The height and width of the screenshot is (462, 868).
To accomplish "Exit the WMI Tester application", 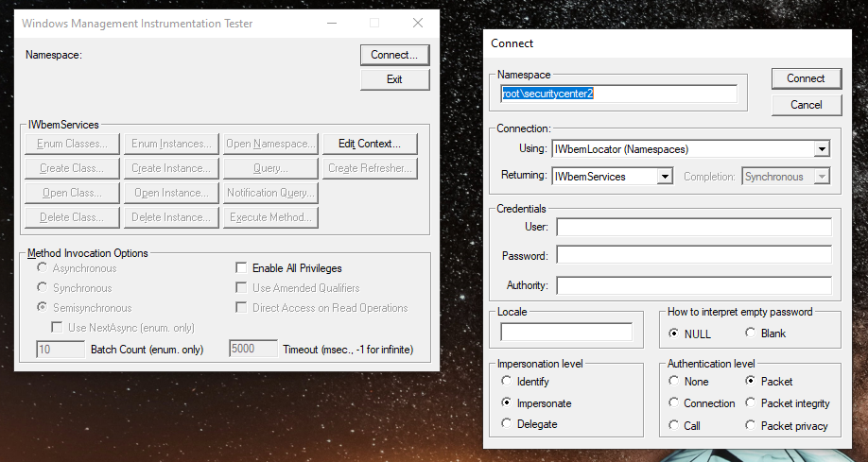I will 394,79.
